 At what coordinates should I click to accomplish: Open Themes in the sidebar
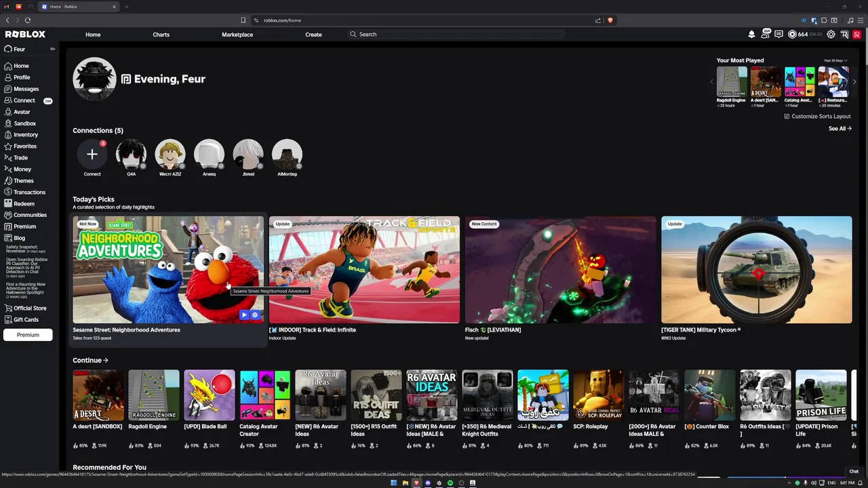pos(19,181)
